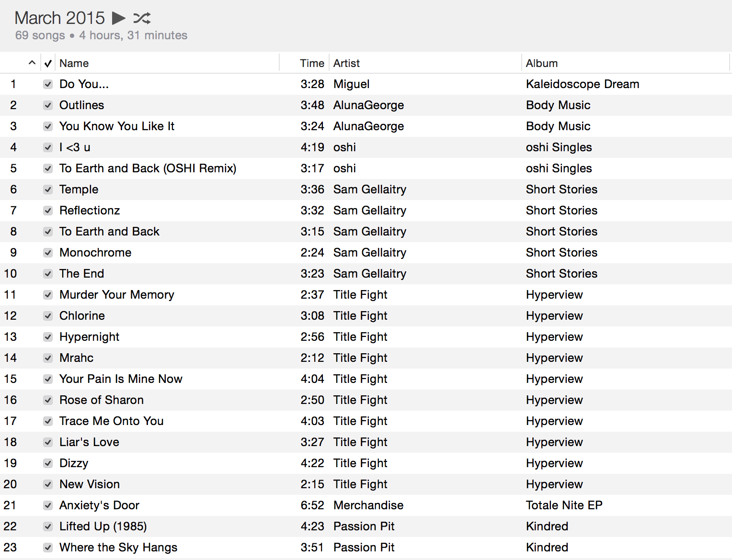Uncheck Anxiety's Door by Merchandise

point(48,505)
